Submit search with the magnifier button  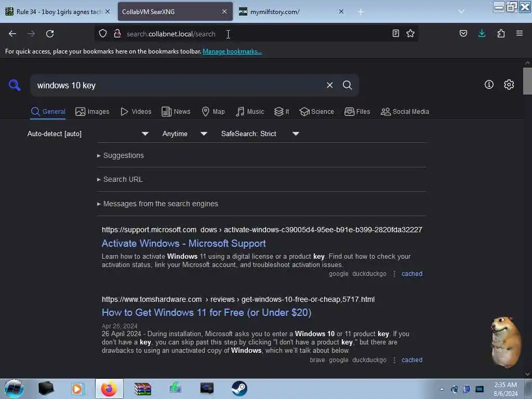click(x=347, y=85)
